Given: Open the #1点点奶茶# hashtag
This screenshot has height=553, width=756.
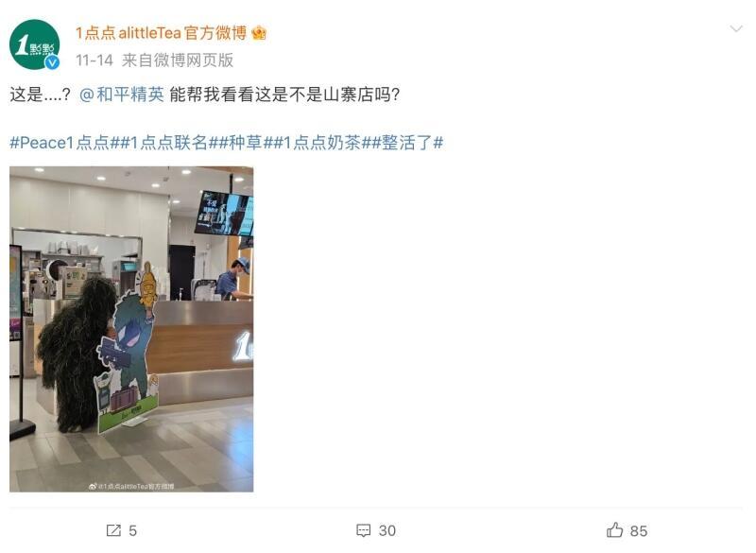Looking at the screenshot, I should tap(322, 143).
